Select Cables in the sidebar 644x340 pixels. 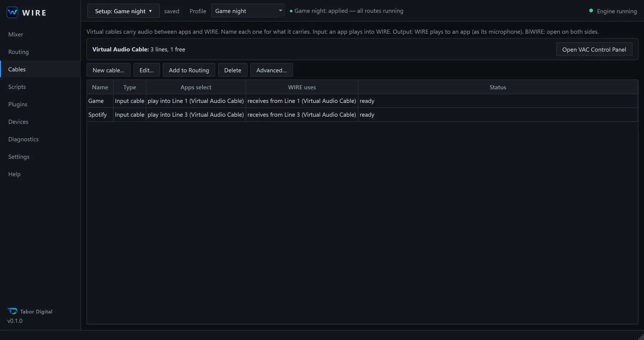point(40,69)
